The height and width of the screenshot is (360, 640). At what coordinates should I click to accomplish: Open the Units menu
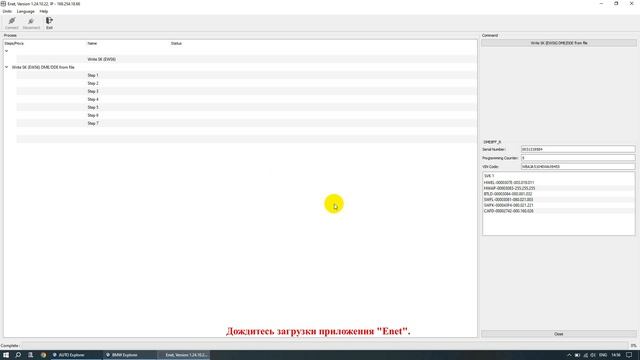[x=7, y=11]
